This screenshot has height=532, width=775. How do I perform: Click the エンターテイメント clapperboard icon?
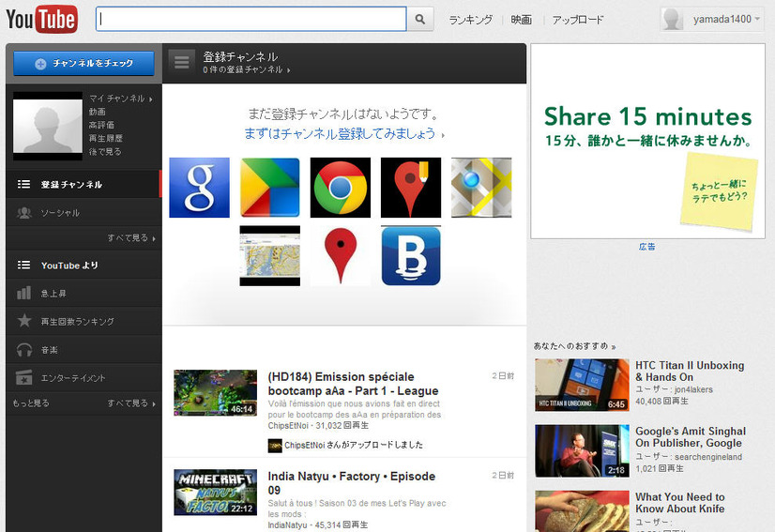click(x=23, y=378)
